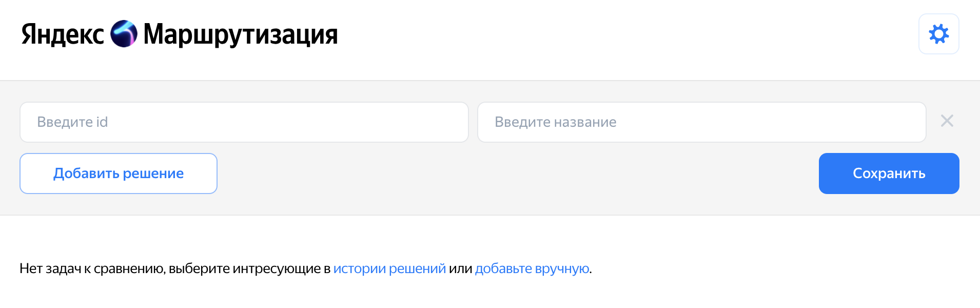This screenshot has width=980, height=308.
Task: Follow the "добавьте вручную" link
Action: pyautogui.click(x=532, y=268)
